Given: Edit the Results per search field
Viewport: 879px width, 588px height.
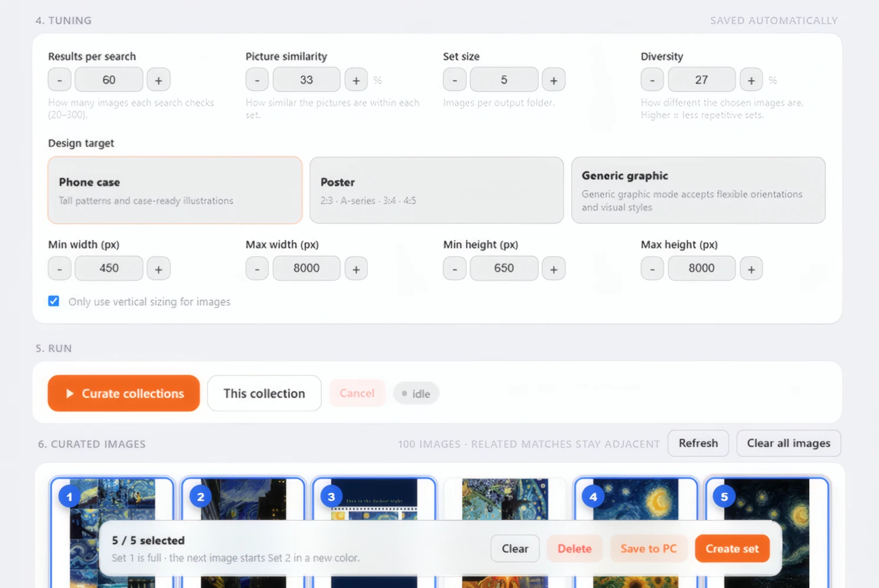Looking at the screenshot, I should pyautogui.click(x=109, y=80).
